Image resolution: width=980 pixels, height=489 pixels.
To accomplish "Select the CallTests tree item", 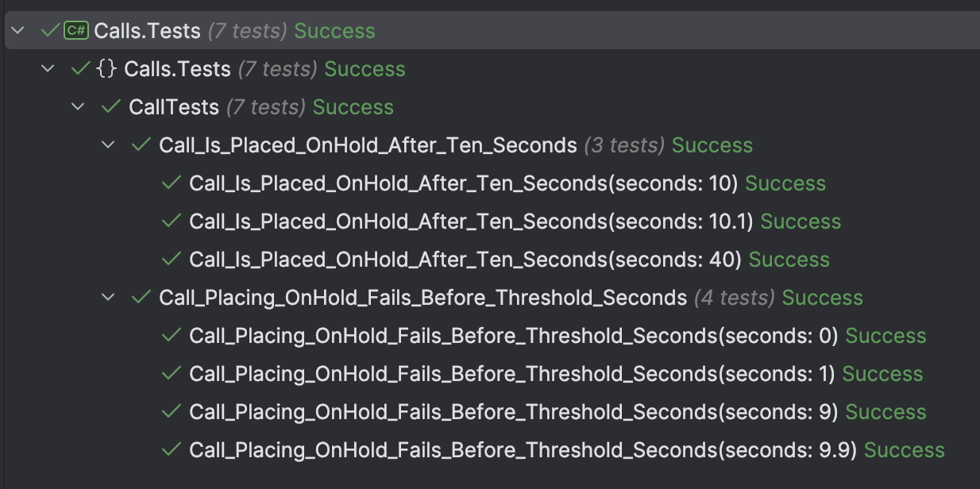I will pos(175,107).
